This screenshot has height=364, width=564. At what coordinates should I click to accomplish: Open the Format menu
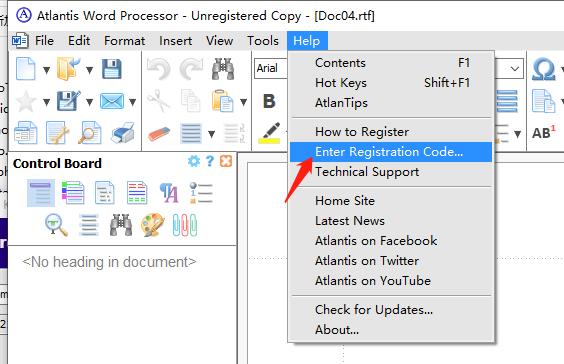[x=124, y=41]
